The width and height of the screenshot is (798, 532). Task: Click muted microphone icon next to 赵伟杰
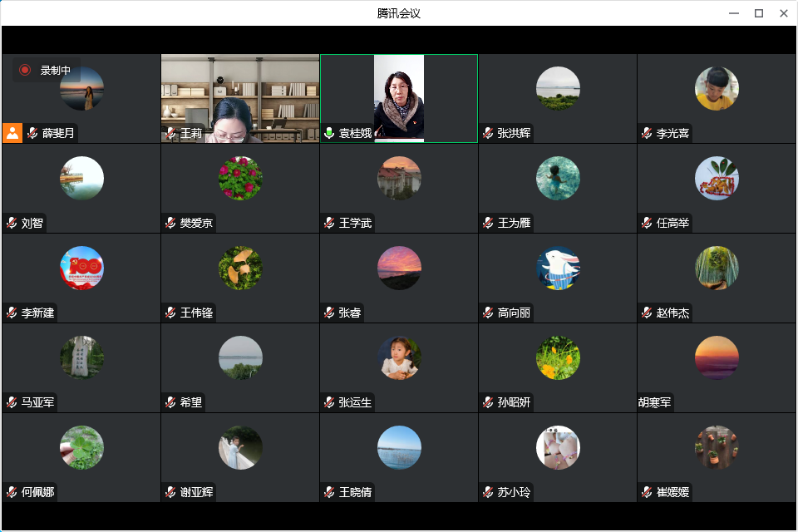tap(647, 313)
